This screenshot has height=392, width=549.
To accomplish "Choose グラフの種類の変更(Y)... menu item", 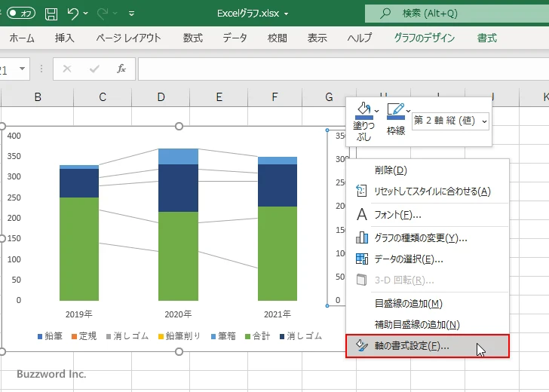I will pyautogui.click(x=427, y=238).
